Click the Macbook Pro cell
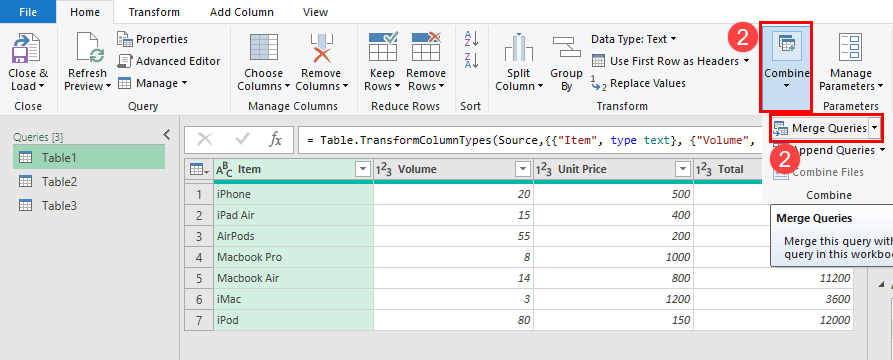This screenshot has width=893, height=360. [293, 257]
